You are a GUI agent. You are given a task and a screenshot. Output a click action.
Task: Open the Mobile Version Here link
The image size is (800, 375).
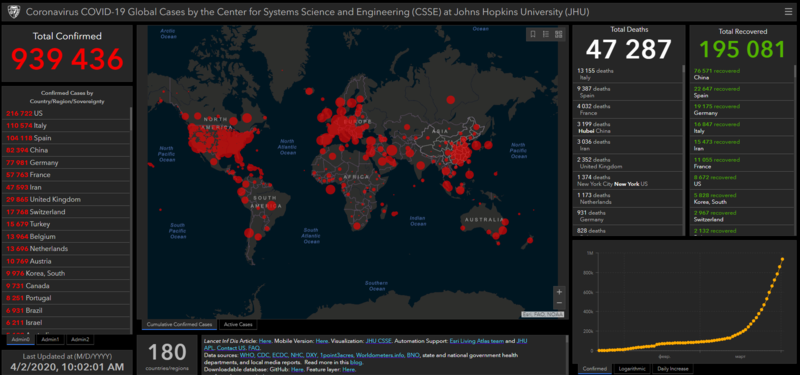coord(322,341)
